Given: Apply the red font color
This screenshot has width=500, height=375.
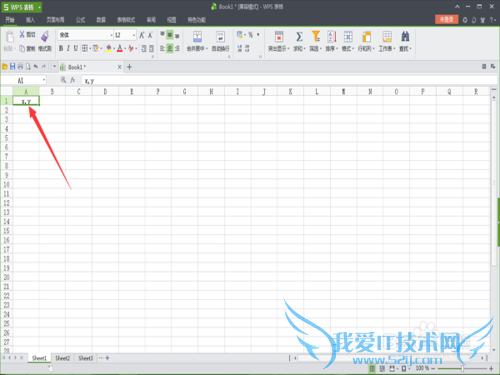Looking at the screenshot, I should [120, 49].
